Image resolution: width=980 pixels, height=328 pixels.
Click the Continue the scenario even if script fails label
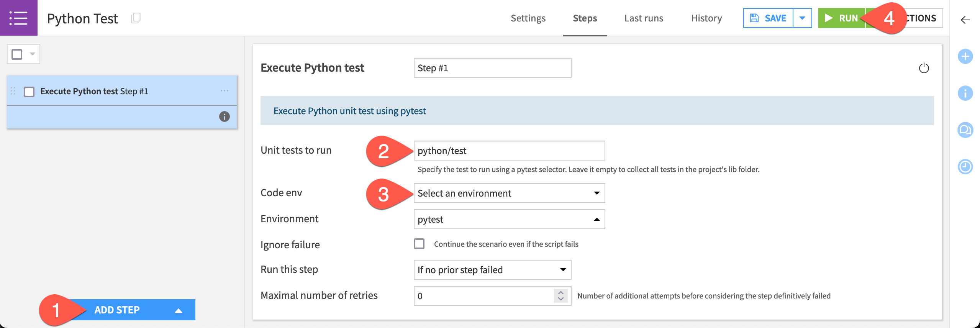[x=506, y=244]
